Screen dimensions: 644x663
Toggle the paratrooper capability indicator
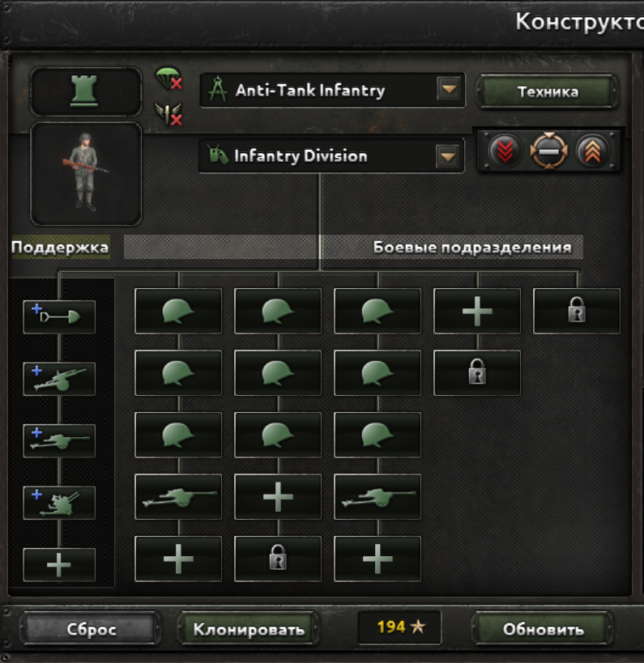pyautogui.click(x=168, y=79)
